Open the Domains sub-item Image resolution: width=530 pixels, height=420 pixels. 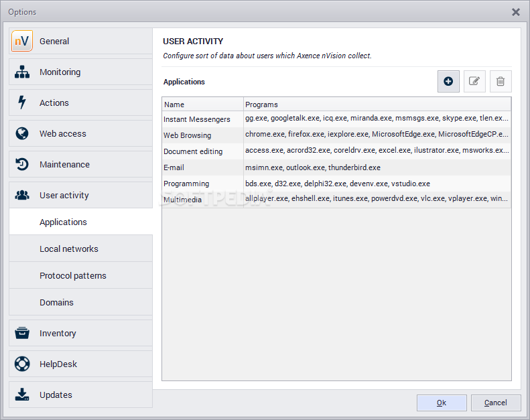point(80,302)
